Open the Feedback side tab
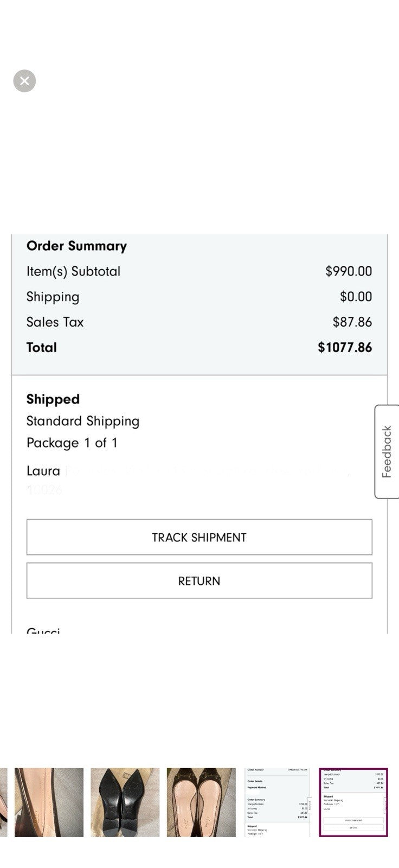Viewport: 399px width, 868px height. (x=387, y=451)
